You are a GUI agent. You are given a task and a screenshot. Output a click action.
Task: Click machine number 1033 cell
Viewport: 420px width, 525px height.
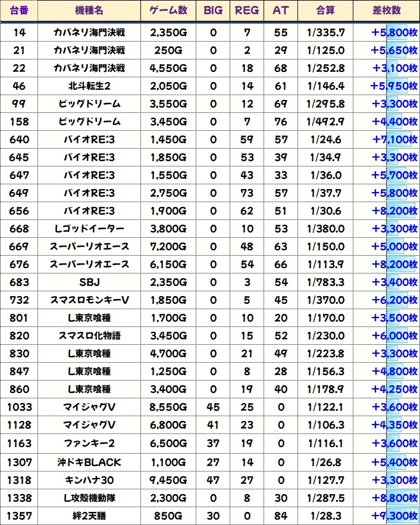19,407
